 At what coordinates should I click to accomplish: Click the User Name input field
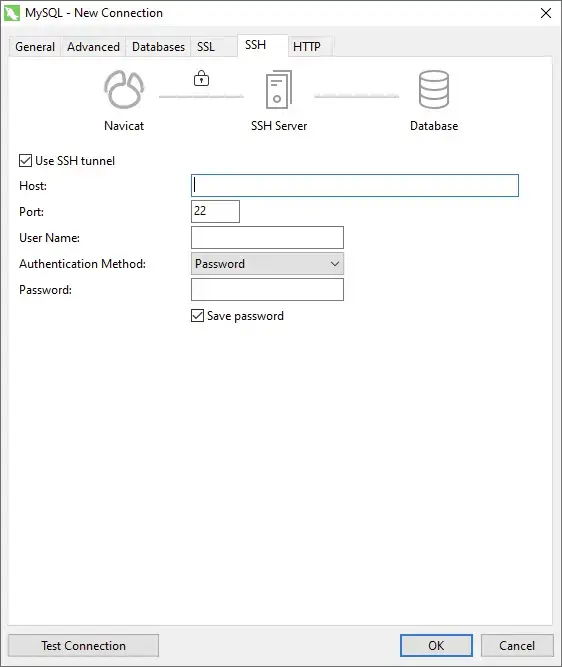point(267,237)
